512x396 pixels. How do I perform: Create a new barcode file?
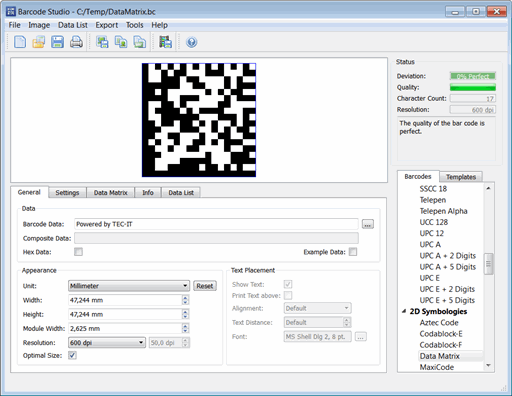coord(20,42)
